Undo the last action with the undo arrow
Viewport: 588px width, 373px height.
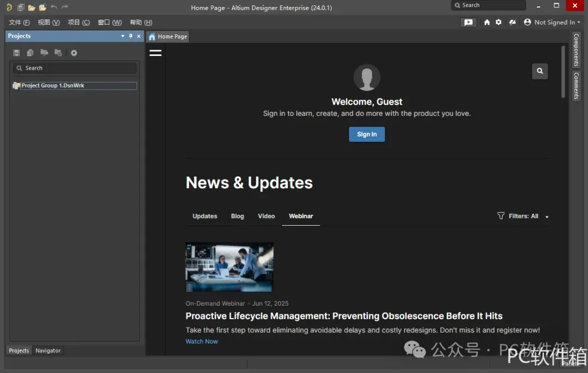[x=53, y=7]
